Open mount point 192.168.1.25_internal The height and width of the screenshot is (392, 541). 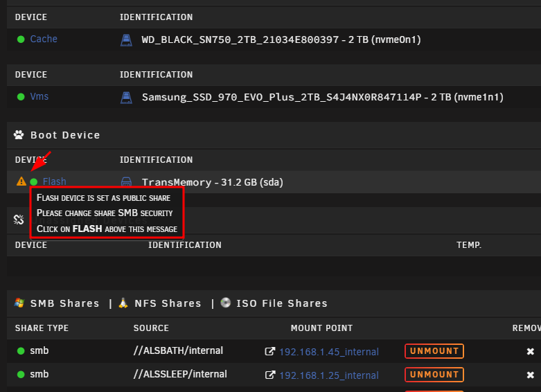(x=329, y=375)
